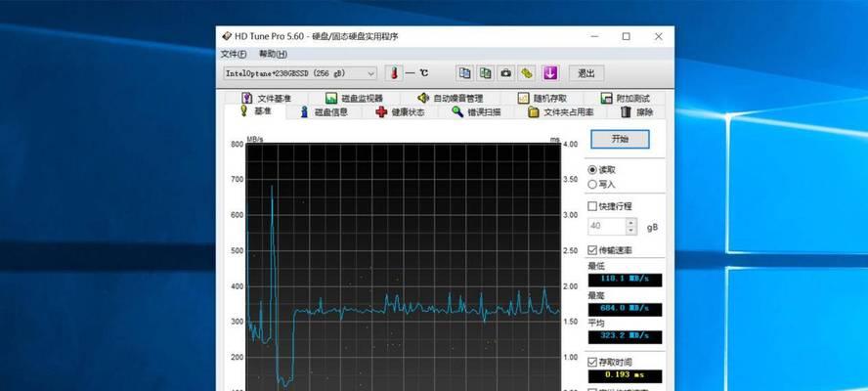Open the 磁盘信息 tab
The width and height of the screenshot is (868, 391).
(x=324, y=111)
